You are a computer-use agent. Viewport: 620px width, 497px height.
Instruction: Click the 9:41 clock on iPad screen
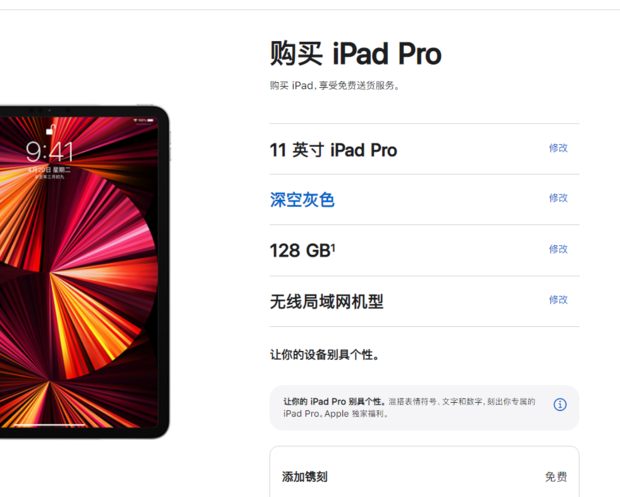50,152
